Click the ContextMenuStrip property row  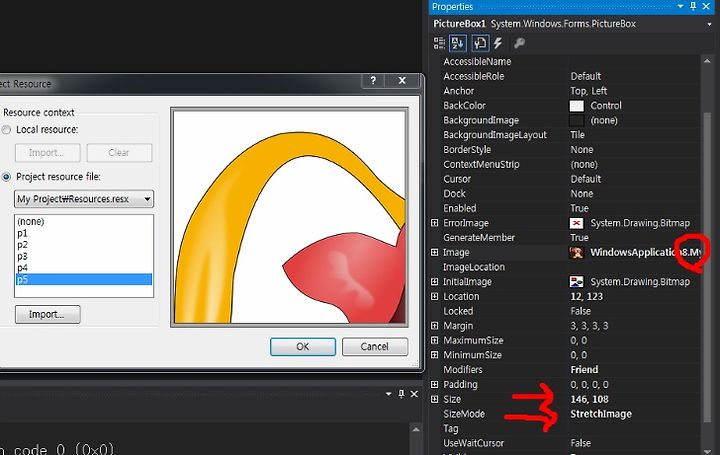click(x=565, y=164)
